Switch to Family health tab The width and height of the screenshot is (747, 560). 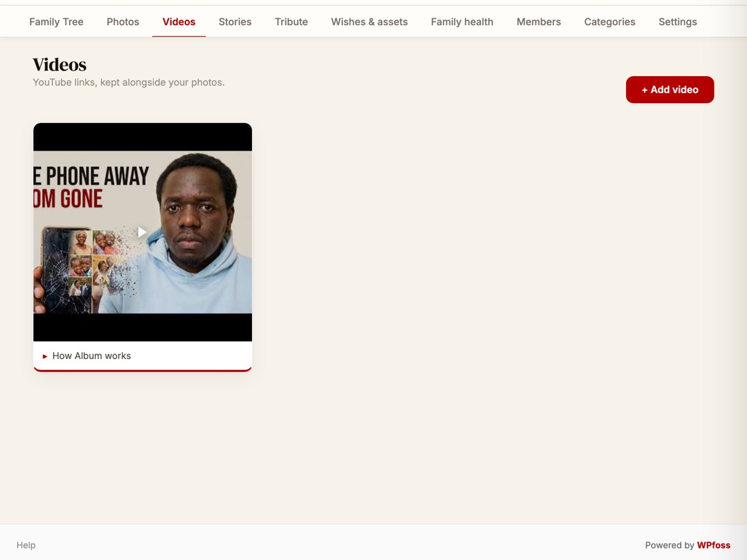point(462,22)
